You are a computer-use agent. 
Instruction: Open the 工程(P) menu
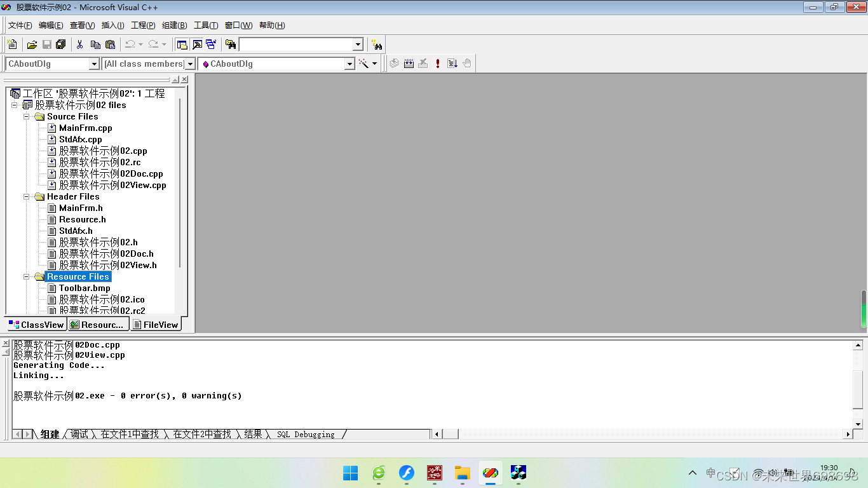point(143,25)
